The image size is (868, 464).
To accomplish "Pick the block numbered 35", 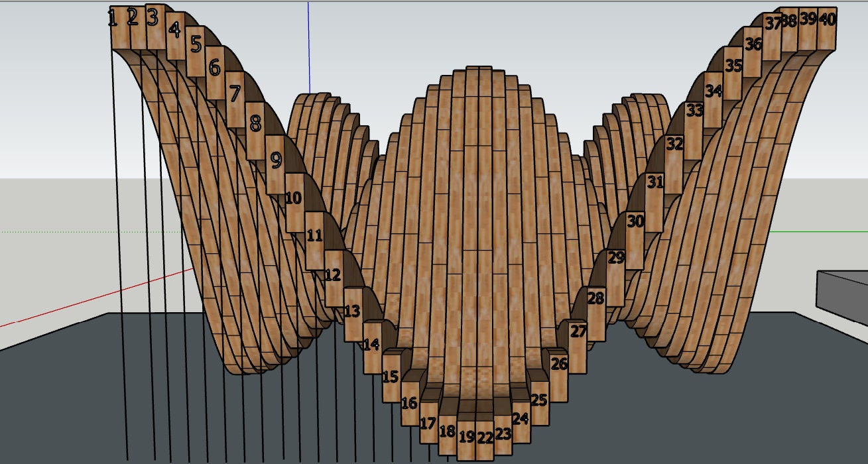I will (733, 73).
